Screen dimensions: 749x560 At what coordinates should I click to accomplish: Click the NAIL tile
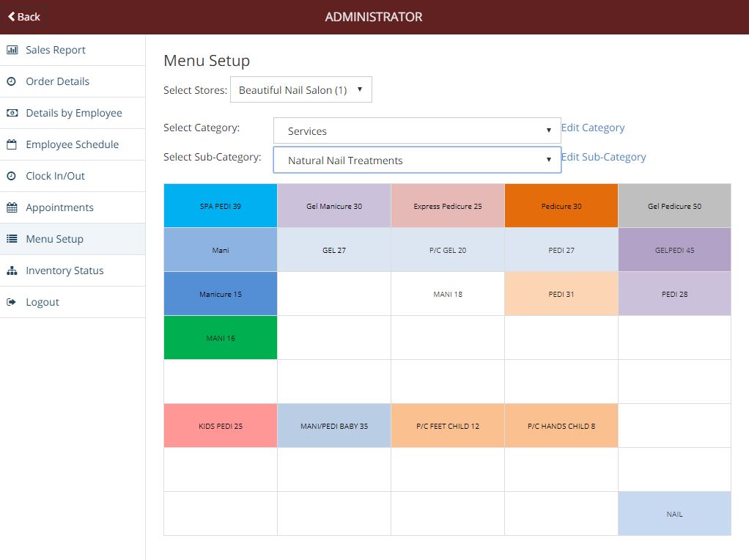click(x=674, y=514)
